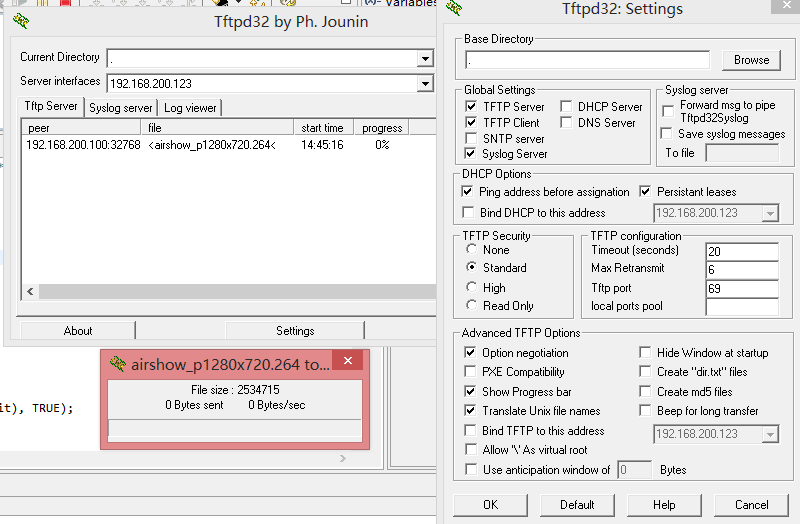Enable Bind DHCP to this address
The height and width of the screenshot is (524, 800).
tap(467, 212)
